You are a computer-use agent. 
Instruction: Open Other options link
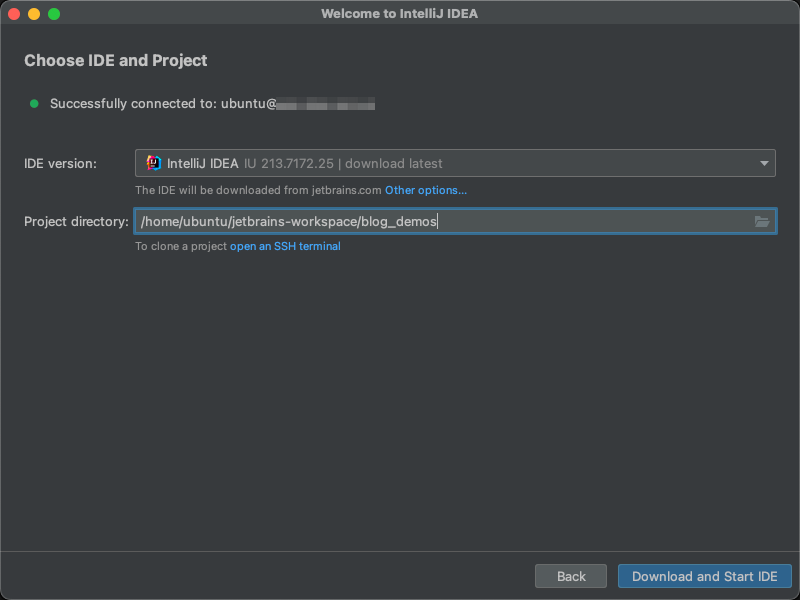[426, 190]
